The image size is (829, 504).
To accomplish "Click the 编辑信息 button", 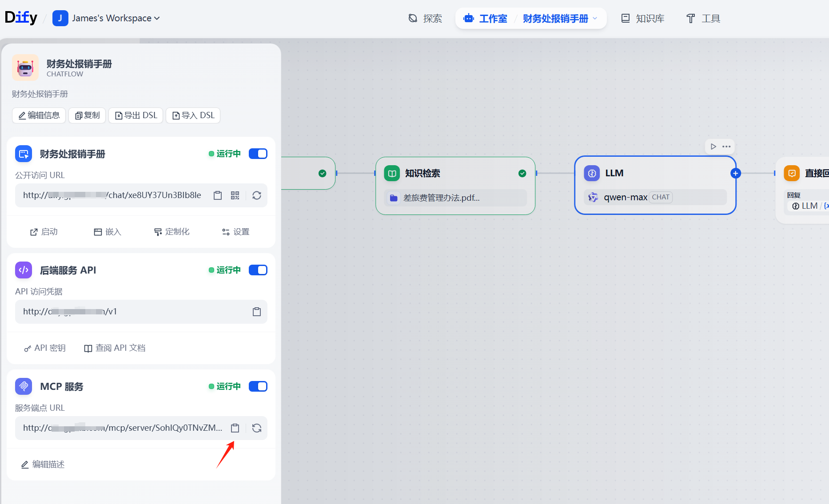I will 39,115.
